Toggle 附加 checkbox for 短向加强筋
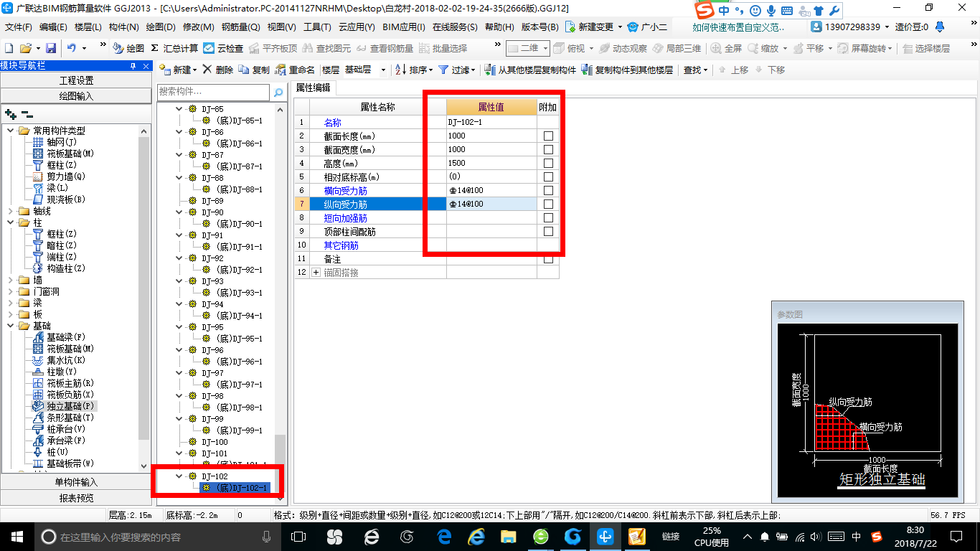980x551 pixels. tap(548, 217)
